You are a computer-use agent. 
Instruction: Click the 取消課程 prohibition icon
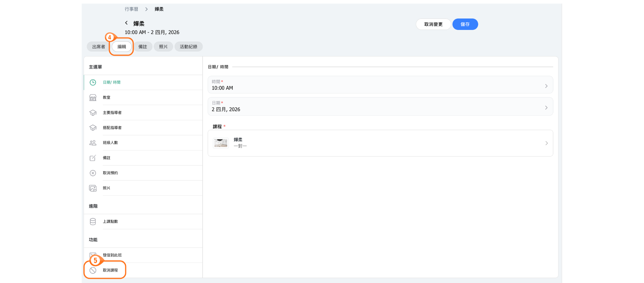(x=93, y=270)
